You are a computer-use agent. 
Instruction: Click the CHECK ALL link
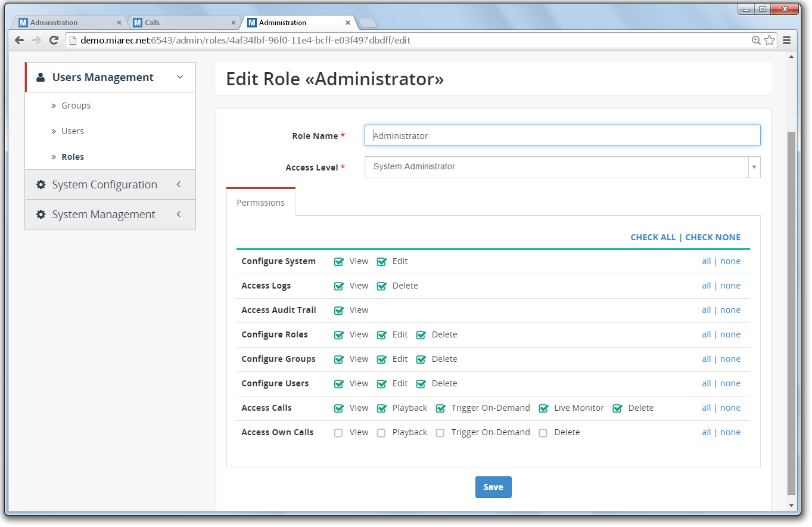[x=653, y=237]
